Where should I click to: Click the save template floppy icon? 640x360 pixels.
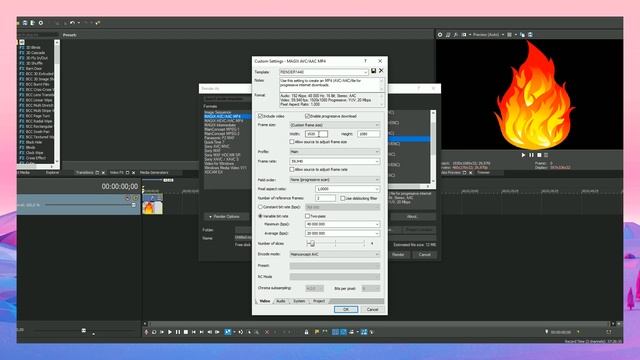(x=373, y=71)
